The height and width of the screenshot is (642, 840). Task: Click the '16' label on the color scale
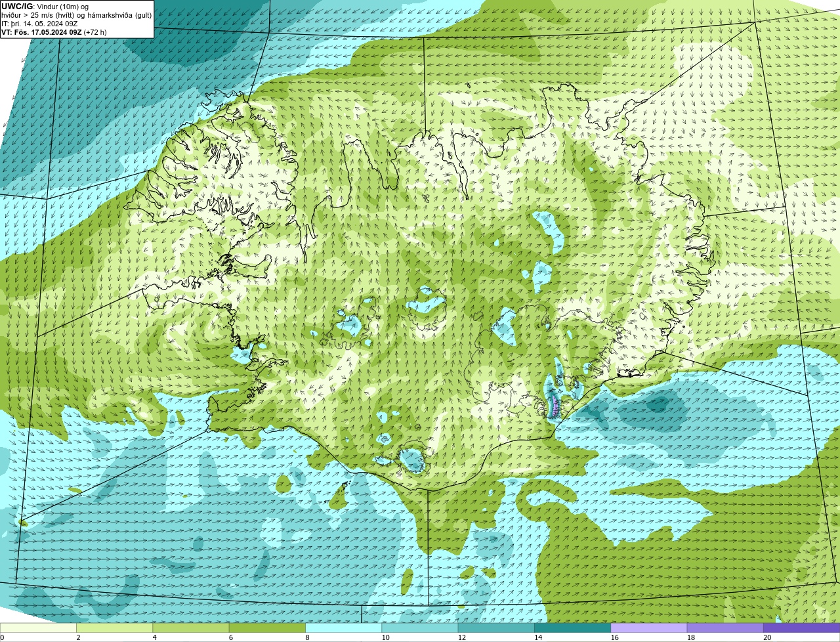click(615, 637)
